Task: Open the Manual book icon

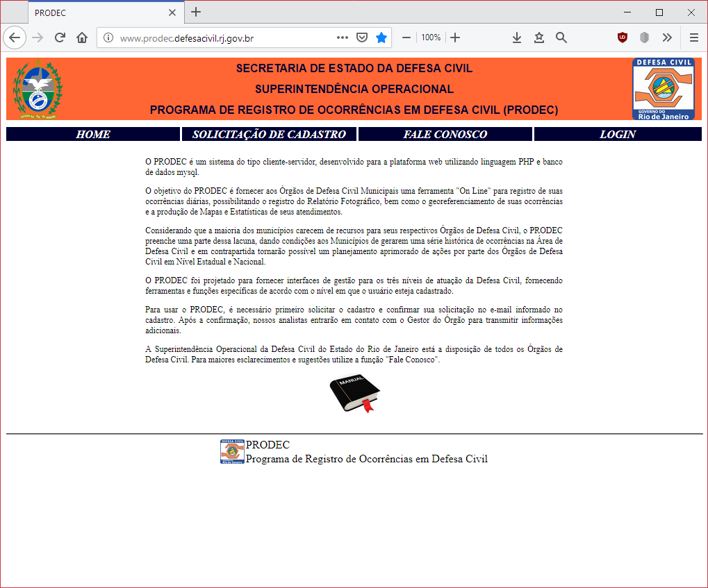Action: click(354, 393)
